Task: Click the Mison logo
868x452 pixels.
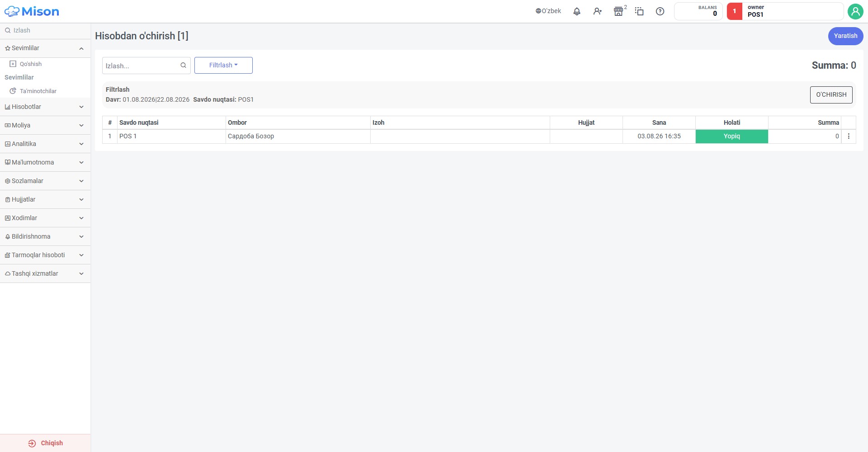Action: click(32, 11)
